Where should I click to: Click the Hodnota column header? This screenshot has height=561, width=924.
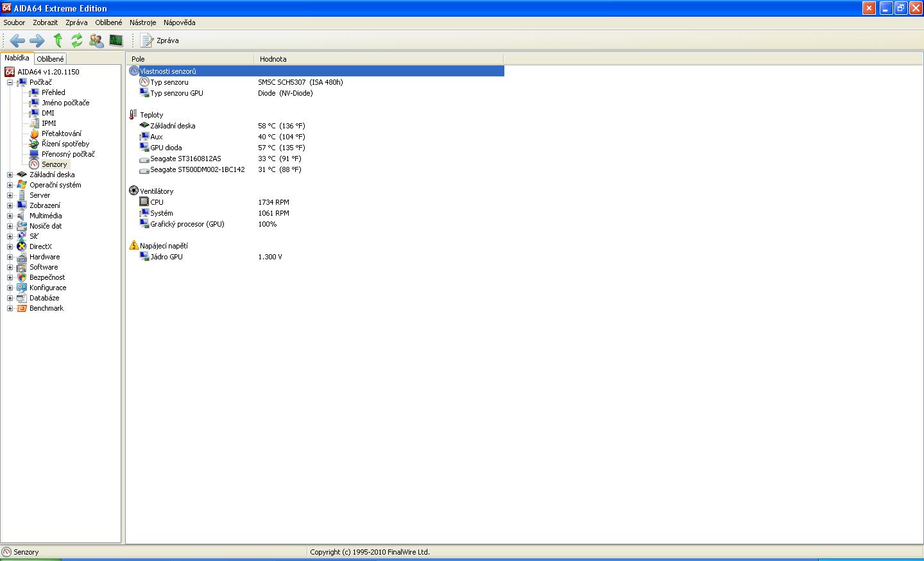[379, 59]
